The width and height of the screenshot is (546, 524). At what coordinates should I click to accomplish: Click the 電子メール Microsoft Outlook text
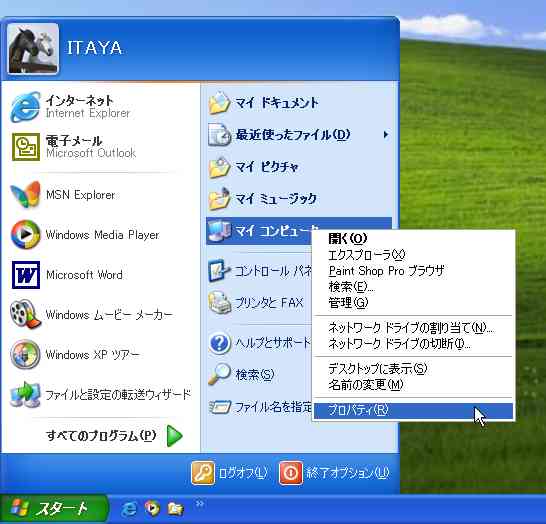pyautogui.click(x=91, y=147)
